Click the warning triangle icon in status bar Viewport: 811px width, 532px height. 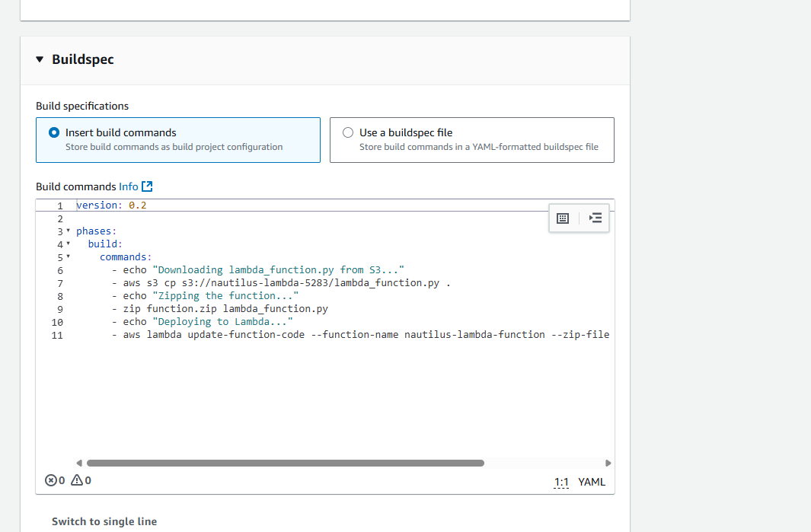[76, 480]
